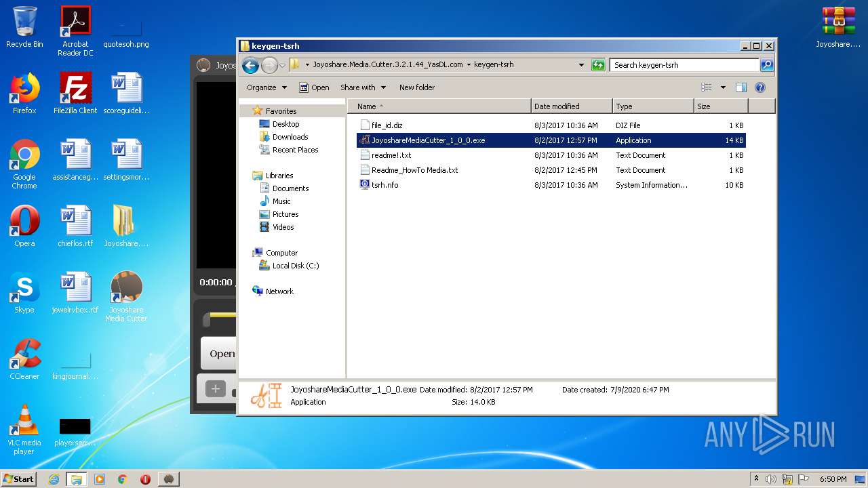Select JoyoshareMediaCutter_1_0_0.exe file
Image resolution: width=868 pixels, height=488 pixels.
(551, 140)
